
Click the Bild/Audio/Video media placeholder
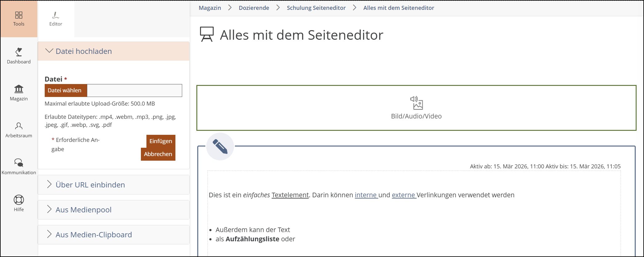tap(416, 108)
